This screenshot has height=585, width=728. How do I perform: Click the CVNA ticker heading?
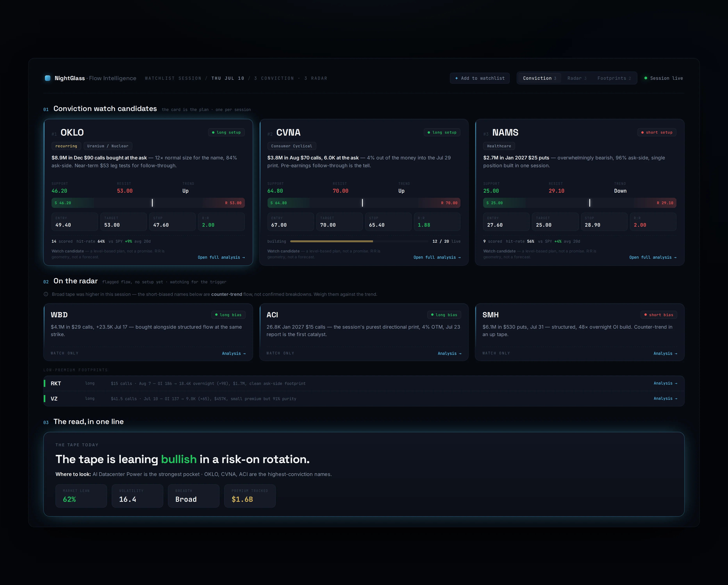click(288, 132)
